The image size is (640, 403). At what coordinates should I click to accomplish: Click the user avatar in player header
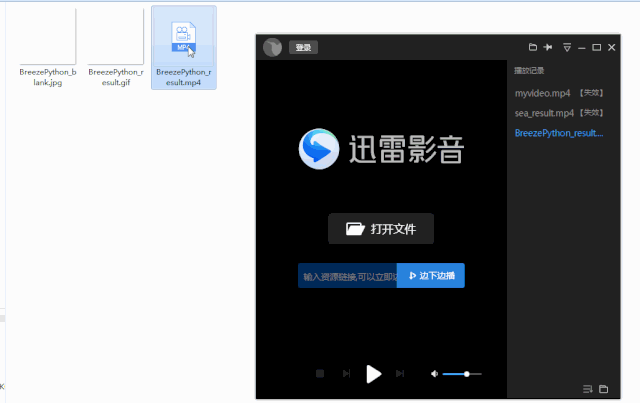coord(272,47)
